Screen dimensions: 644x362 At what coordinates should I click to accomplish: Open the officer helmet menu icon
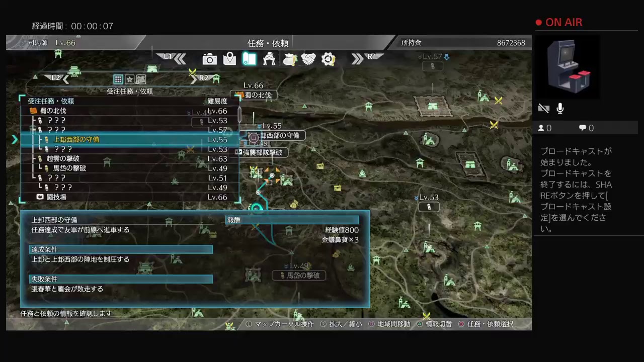coord(269,59)
